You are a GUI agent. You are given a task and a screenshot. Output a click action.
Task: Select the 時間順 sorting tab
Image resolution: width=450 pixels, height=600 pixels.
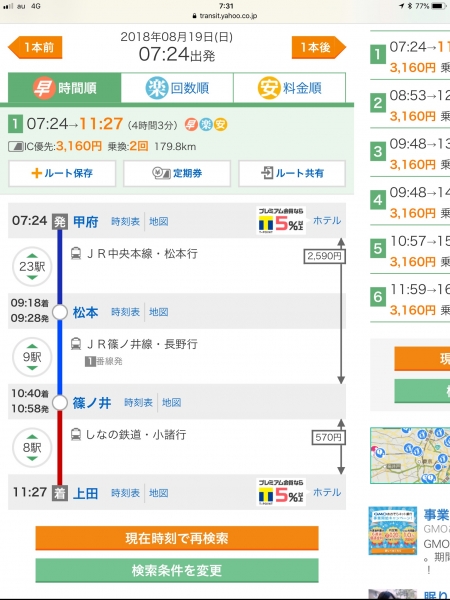(64, 88)
